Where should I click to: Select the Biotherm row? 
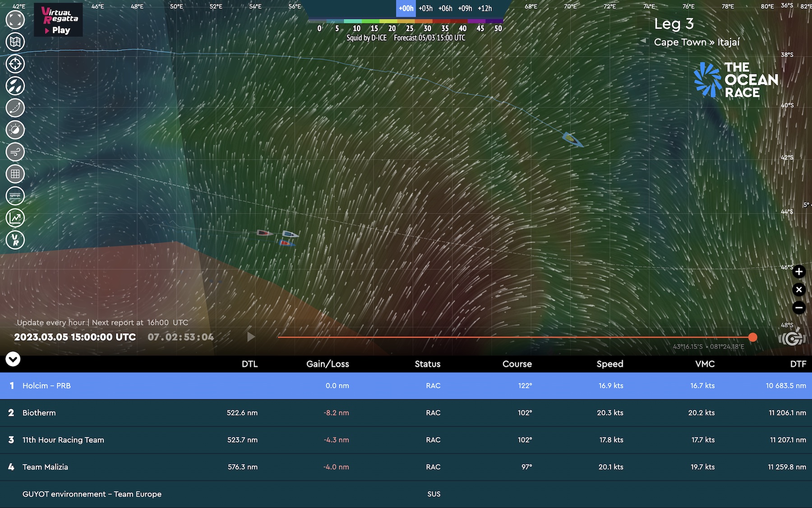pos(406,413)
